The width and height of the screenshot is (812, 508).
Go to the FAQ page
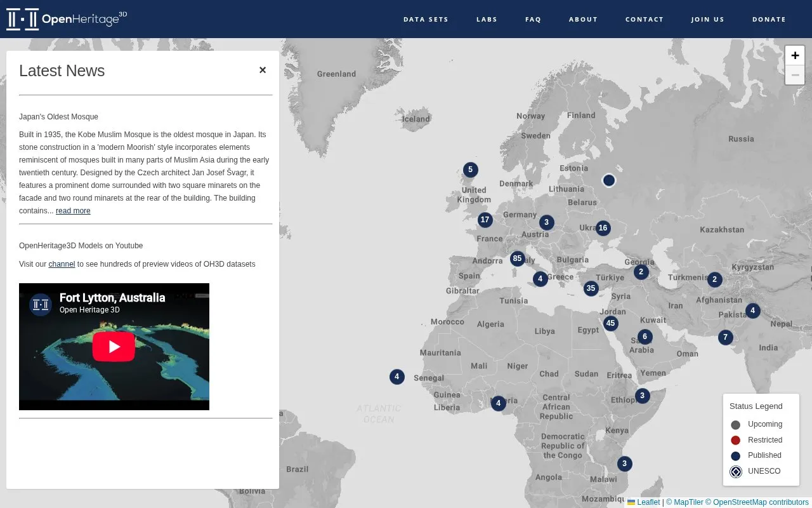533,19
